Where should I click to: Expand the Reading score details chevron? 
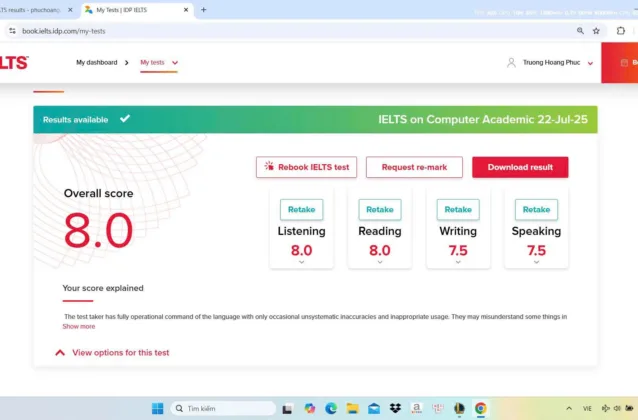380,262
